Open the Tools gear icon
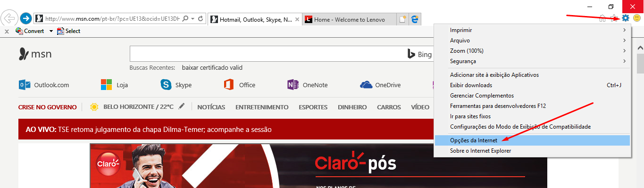 [x=626, y=18]
